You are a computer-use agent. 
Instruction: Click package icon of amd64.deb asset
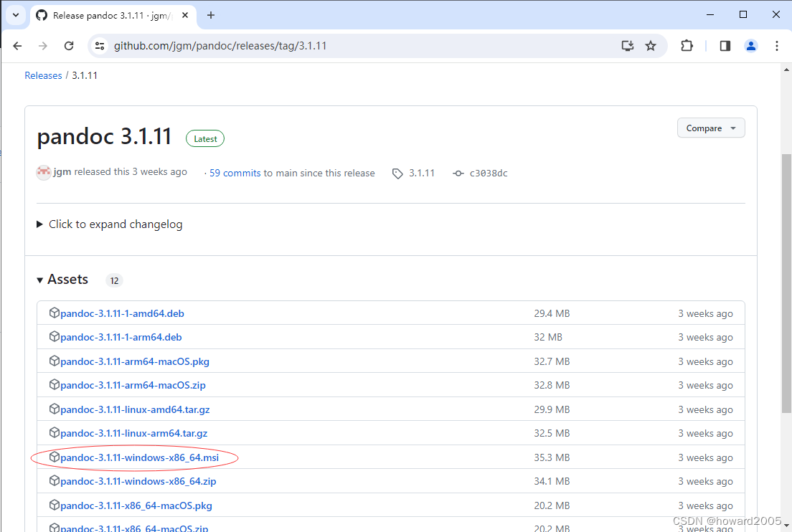pyautogui.click(x=55, y=313)
